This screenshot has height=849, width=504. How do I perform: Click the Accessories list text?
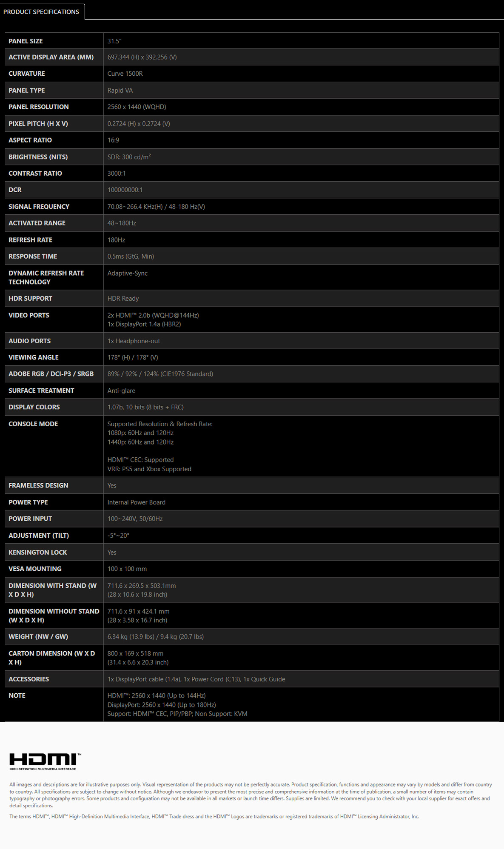(x=196, y=679)
